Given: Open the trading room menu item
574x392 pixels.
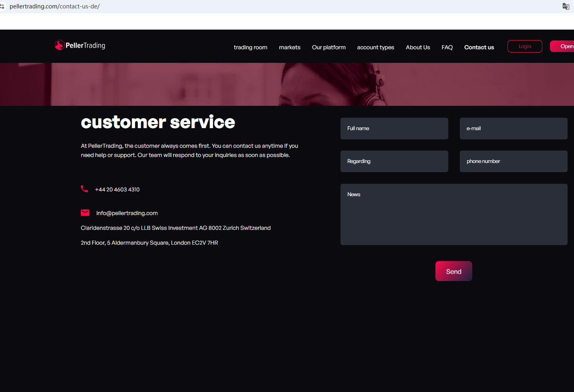Looking at the screenshot, I should (x=251, y=47).
